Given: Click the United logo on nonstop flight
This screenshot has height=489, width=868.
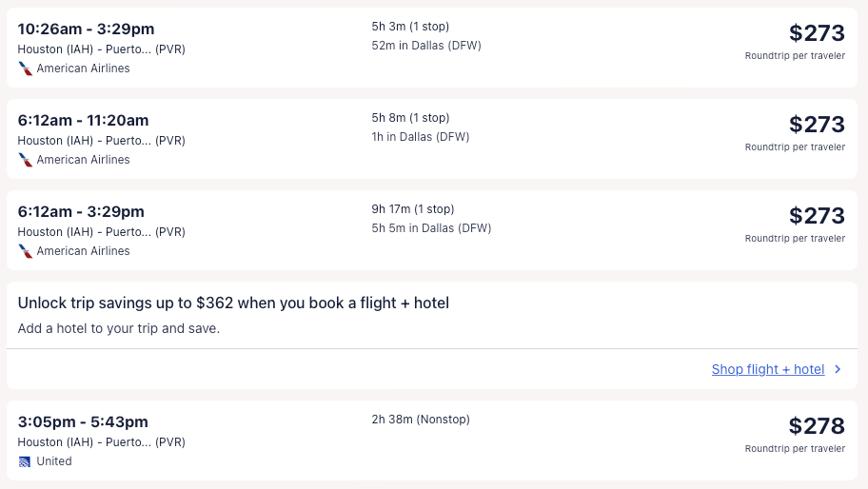Looking at the screenshot, I should click(25, 461).
